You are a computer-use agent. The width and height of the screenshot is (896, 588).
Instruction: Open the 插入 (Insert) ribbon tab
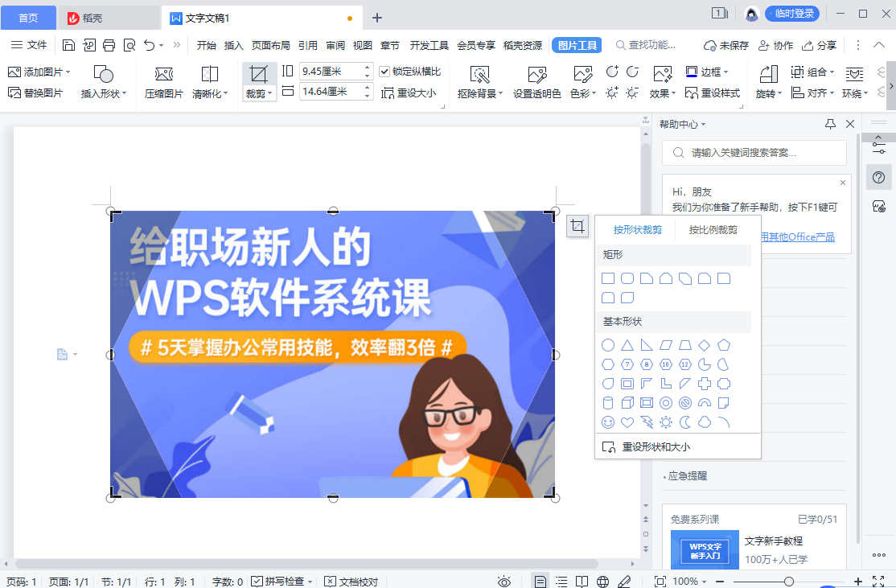234,45
